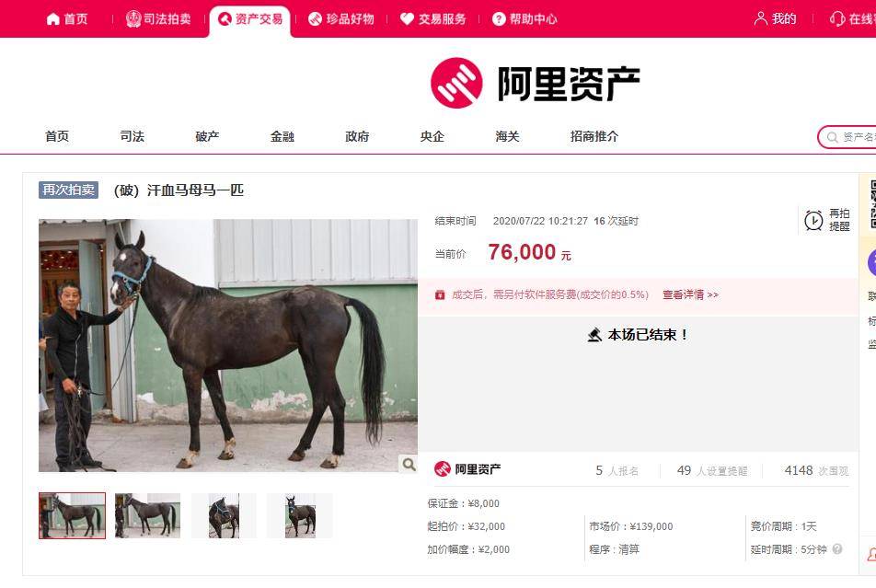Click the help icon beside 延时周期
The height and width of the screenshot is (588, 876).
tap(837, 548)
